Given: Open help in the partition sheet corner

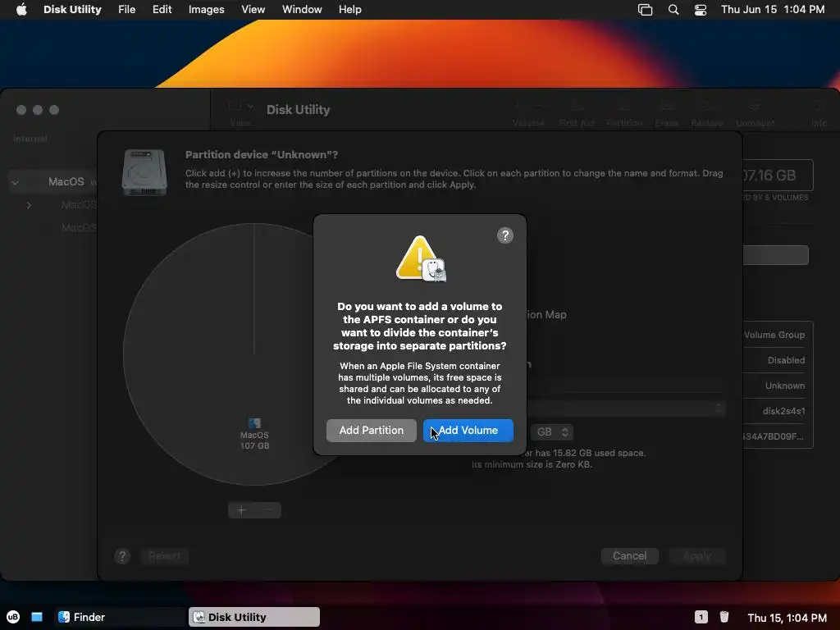Looking at the screenshot, I should 122,557.
